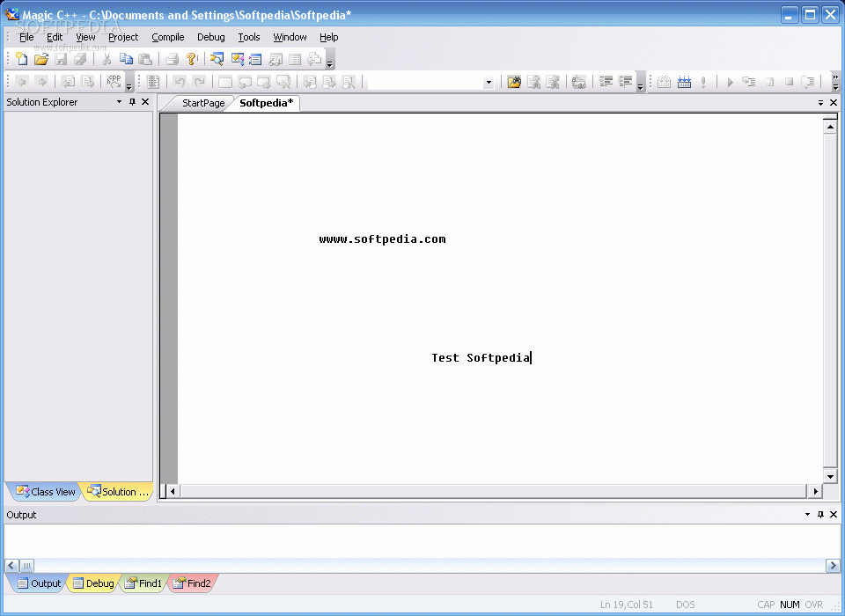This screenshot has height=616, width=845.
Task: Click the NUM indicator in status bar
Action: point(790,605)
